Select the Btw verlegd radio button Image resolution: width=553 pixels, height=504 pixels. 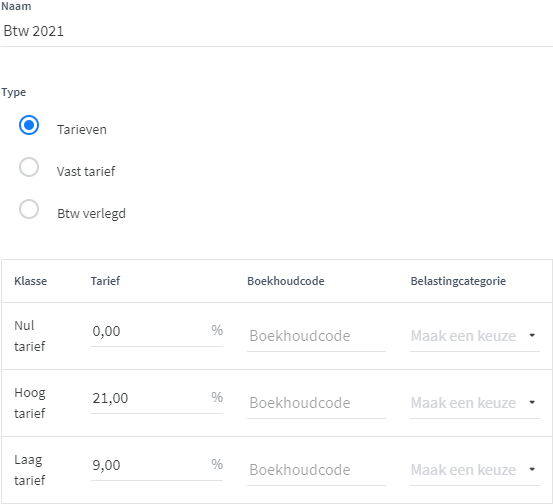(29, 209)
